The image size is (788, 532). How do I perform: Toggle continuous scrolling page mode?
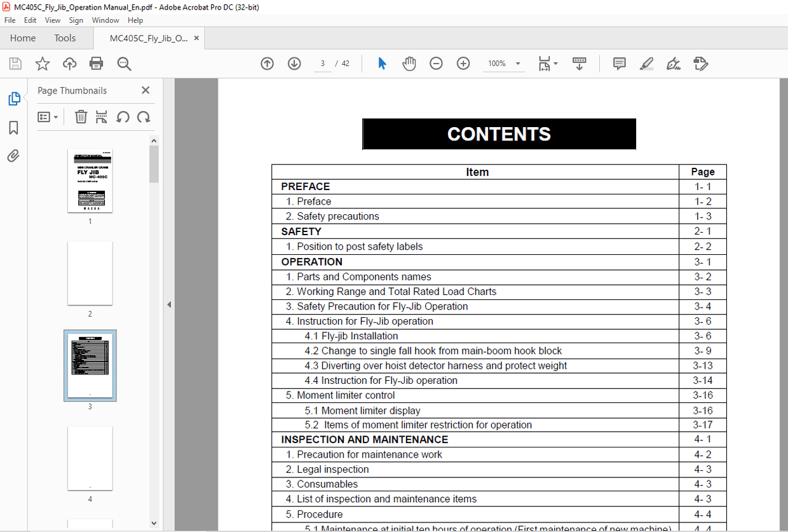[x=579, y=64]
